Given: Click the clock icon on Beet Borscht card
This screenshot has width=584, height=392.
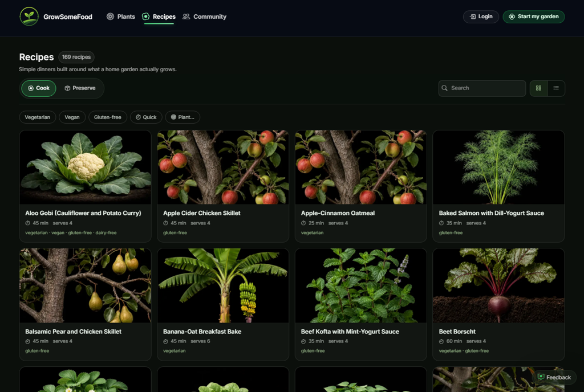Looking at the screenshot, I should click(441, 341).
